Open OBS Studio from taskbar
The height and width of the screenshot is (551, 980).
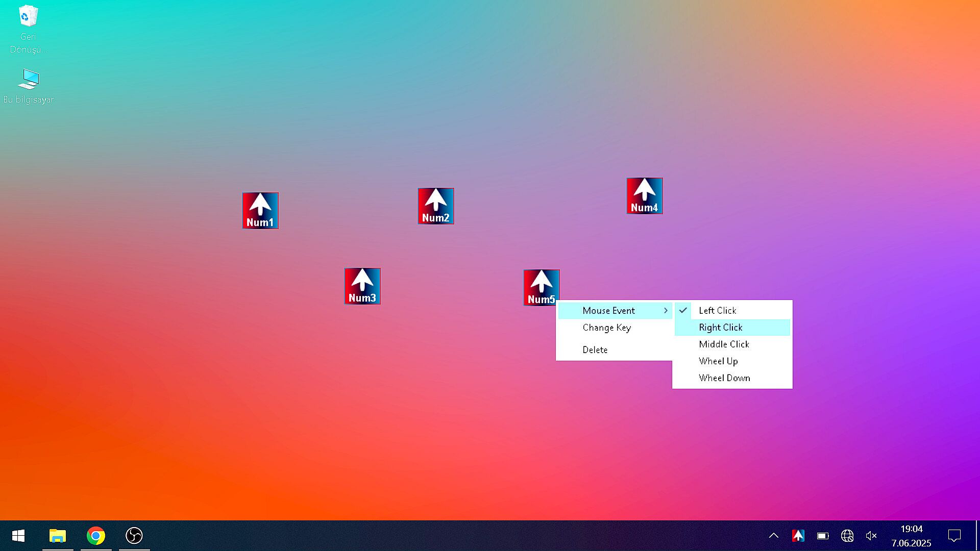(x=134, y=536)
